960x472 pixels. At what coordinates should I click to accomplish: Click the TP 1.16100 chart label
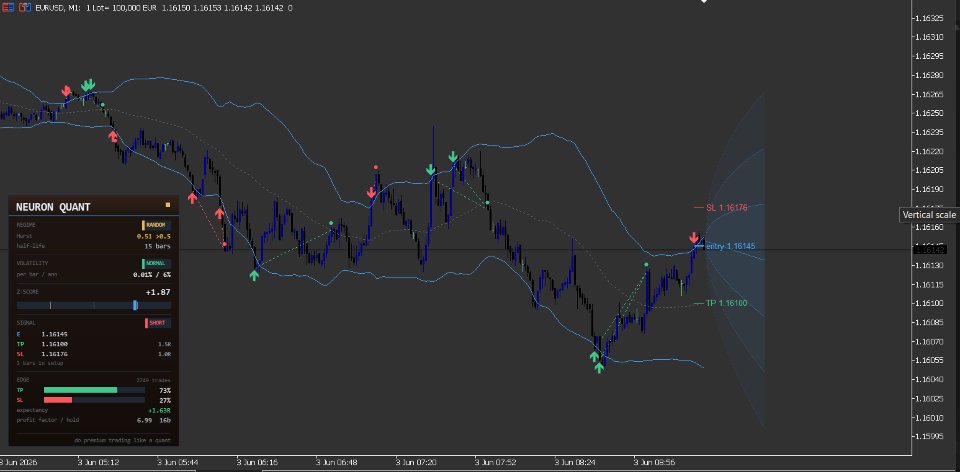click(x=727, y=303)
